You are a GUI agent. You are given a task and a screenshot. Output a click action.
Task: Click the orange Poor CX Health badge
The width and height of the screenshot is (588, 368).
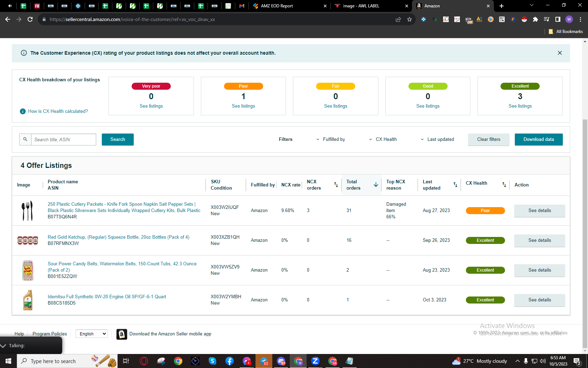485,211
